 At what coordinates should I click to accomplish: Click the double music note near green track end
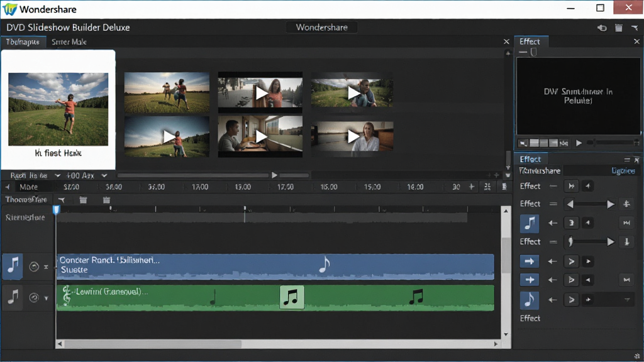coord(416,297)
